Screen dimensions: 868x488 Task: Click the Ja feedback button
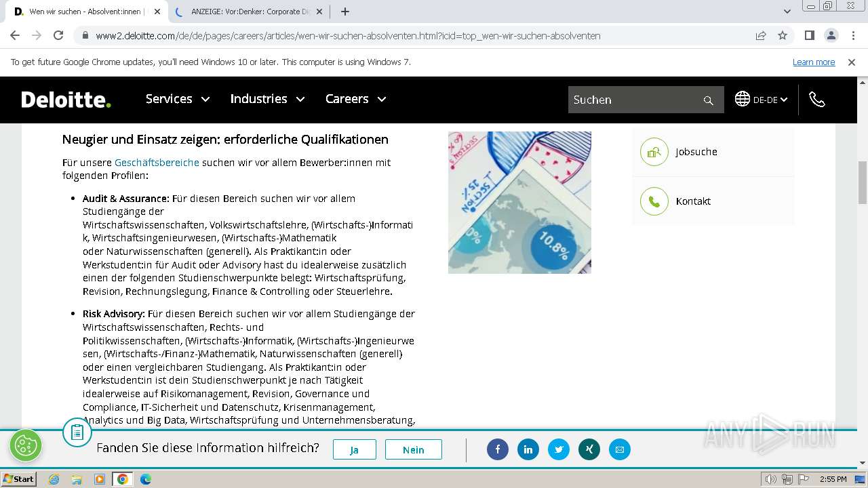[355, 449]
